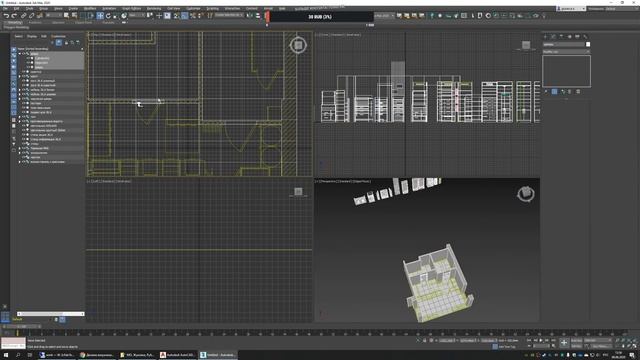This screenshot has width=640, height=360.
Task: Toggle the Percent Snap button
Action: tap(193, 16)
